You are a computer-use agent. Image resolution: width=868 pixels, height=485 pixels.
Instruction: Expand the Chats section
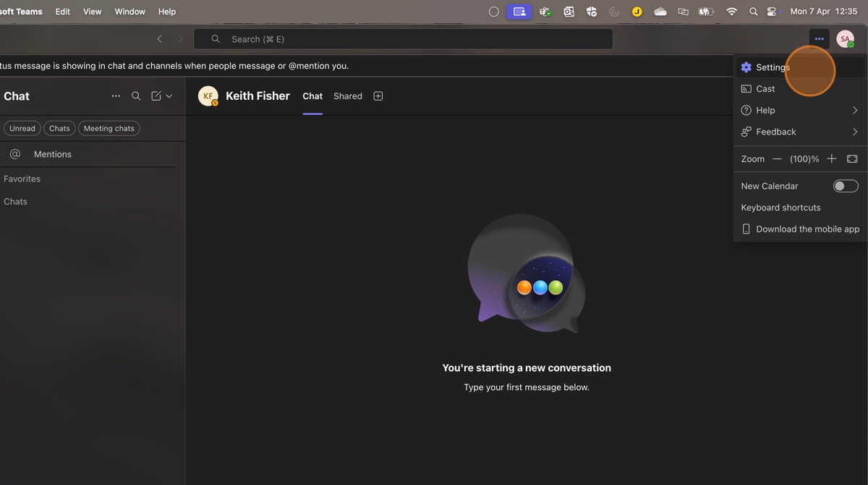point(15,202)
